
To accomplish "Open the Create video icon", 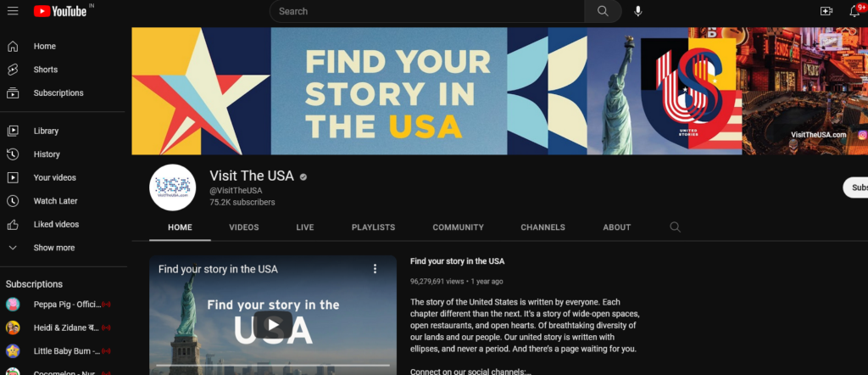I will tap(826, 11).
